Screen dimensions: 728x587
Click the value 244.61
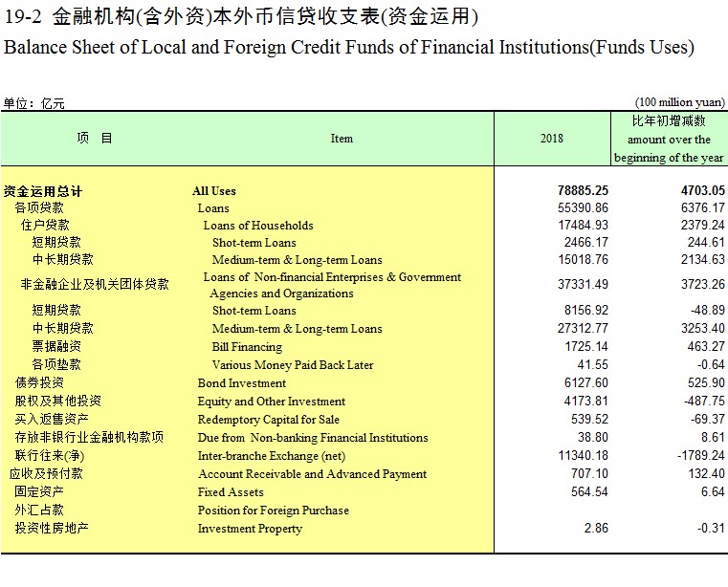pyautogui.click(x=706, y=242)
